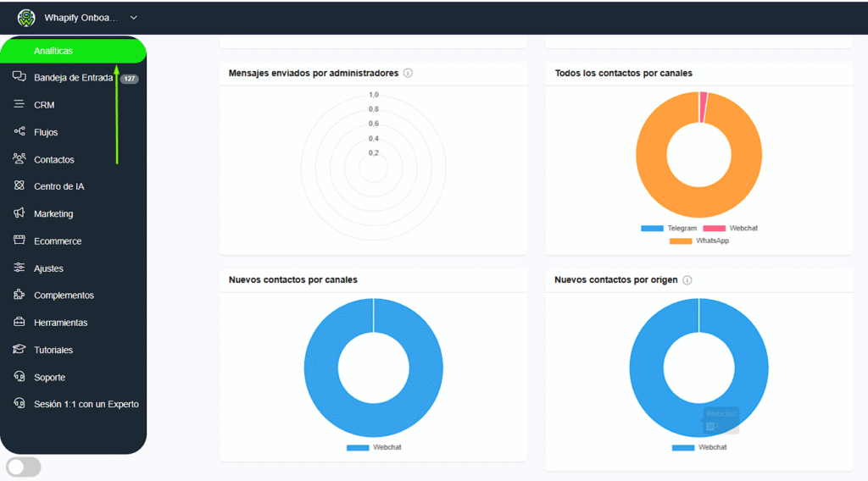868x481 pixels.
Task: Open the Analíticas menu item
Action: [53, 51]
